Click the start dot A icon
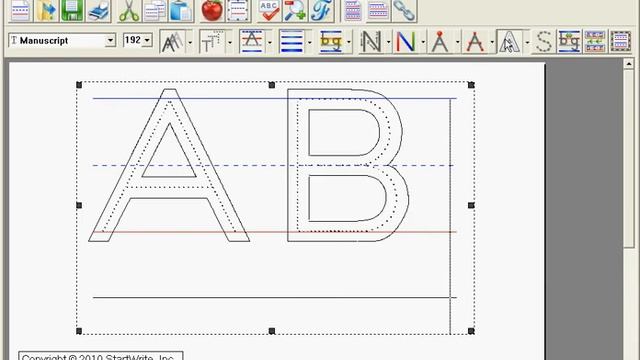Image resolution: width=640 pixels, height=360 pixels. pos(440,41)
